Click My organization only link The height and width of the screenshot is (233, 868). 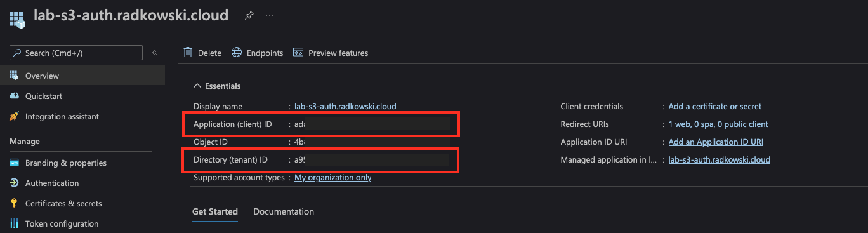pyautogui.click(x=333, y=177)
